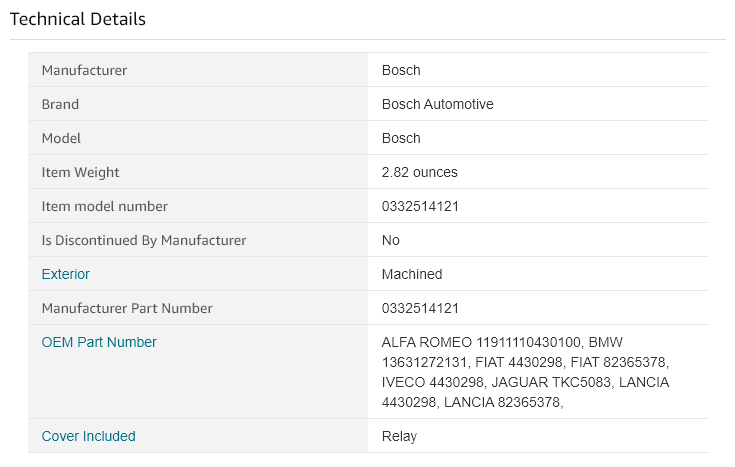Screen dimensions: 735x467
Task: Open the Exterior attribute link
Action: tap(65, 274)
